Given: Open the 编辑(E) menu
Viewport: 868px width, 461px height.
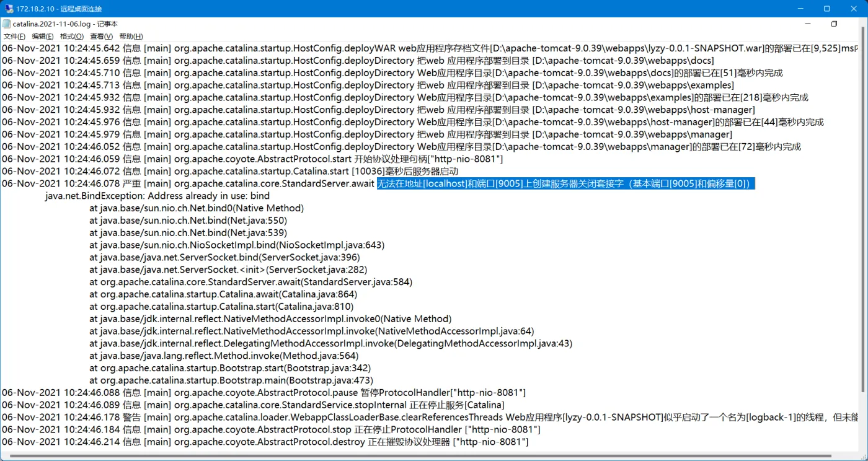Looking at the screenshot, I should (x=43, y=37).
